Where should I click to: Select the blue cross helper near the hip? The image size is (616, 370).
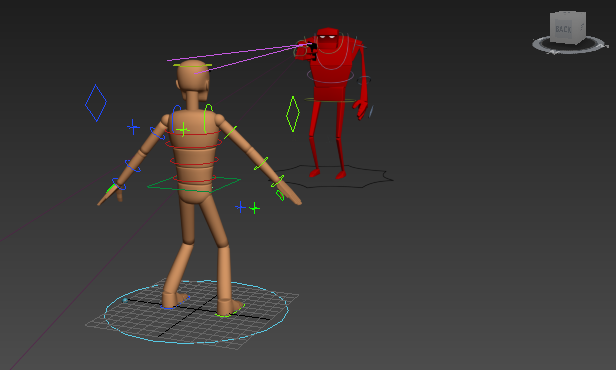(240, 207)
